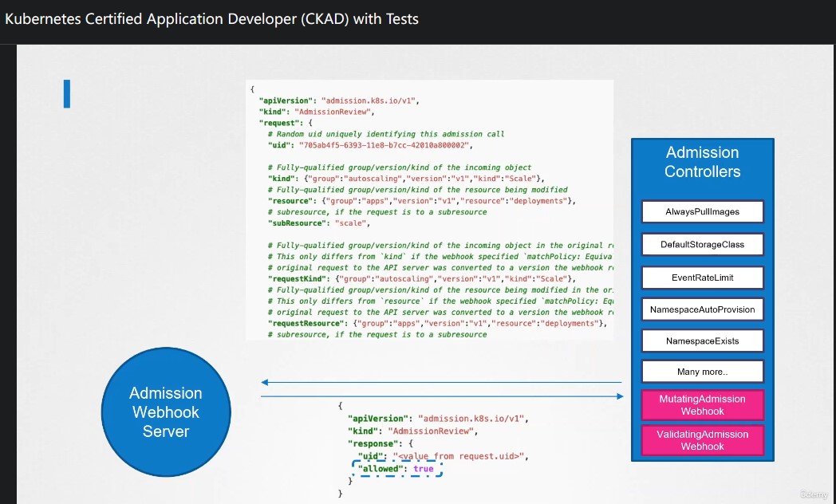Click the "response": { line
Screen dimensions: 836x504
coord(381,444)
